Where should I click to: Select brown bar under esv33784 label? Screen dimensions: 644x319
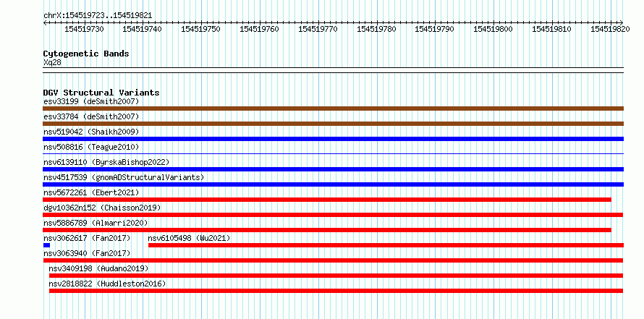click(x=333, y=124)
